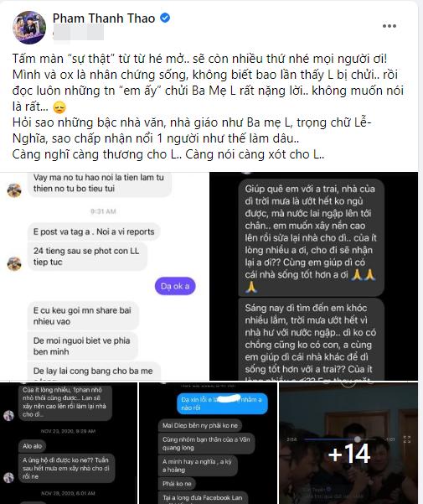
Task: Click the purple 'Dạ ok a' message bubble
Action: pyautogui.click(x=175, y=286)
